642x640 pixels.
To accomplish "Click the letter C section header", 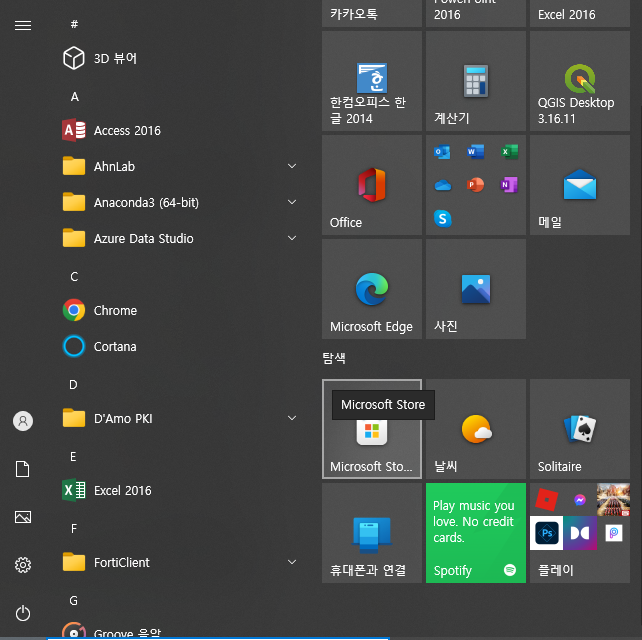I will pos(74,277).
